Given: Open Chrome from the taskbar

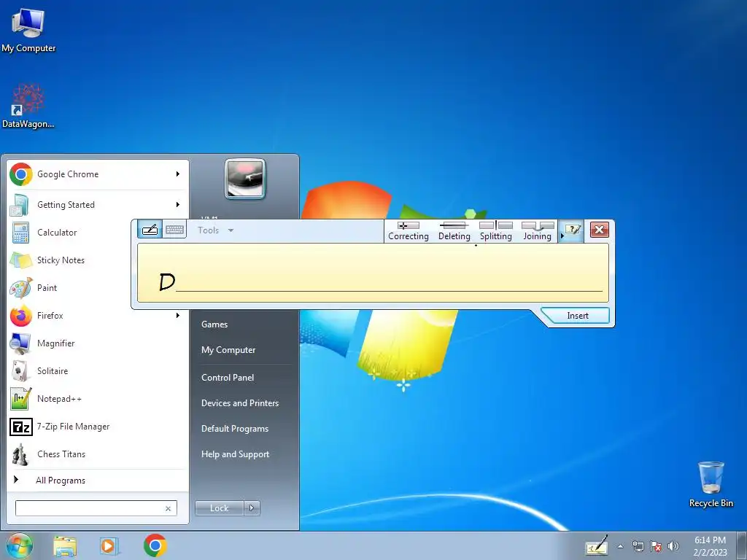Looking at the screenshot, I should pos(155,545).
